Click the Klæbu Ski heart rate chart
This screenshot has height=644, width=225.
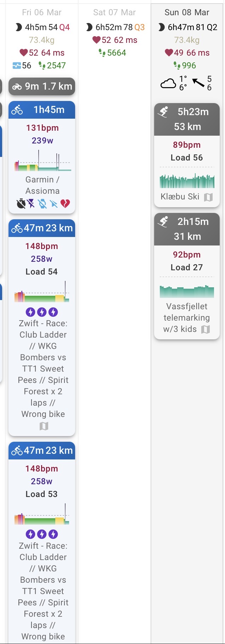coord(187,181)
